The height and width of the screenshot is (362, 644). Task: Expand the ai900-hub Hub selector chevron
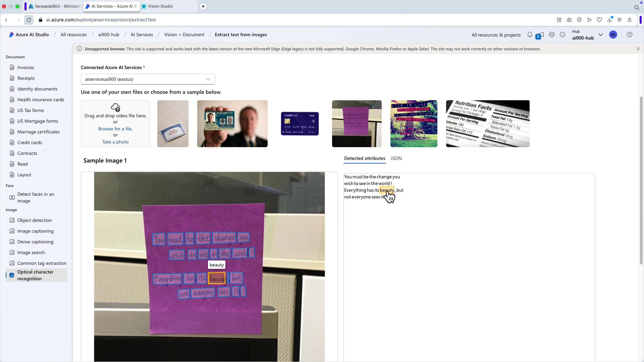point(601,35)
